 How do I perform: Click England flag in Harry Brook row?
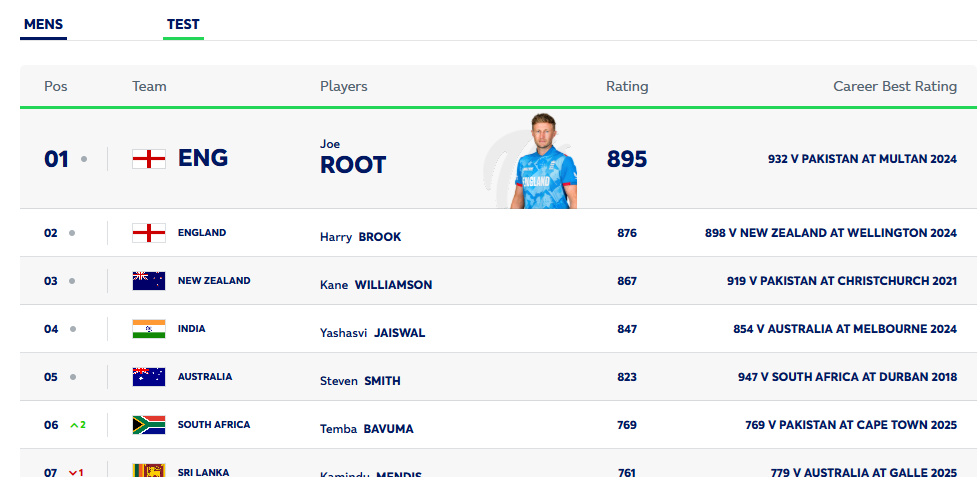(148, 233)
